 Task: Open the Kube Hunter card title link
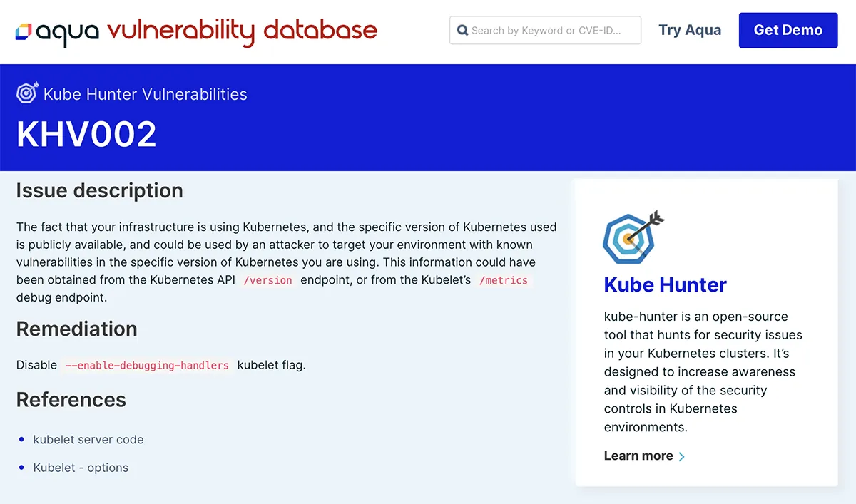coord(666,284)
